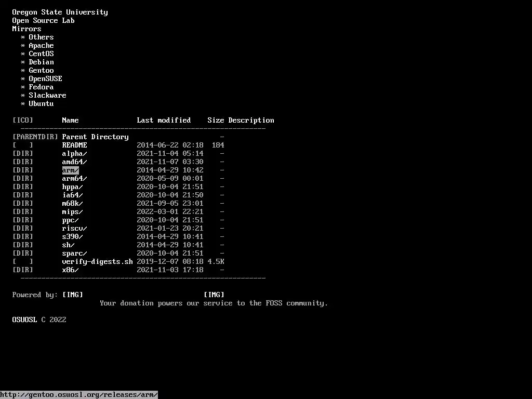This screenshot has width=532, height=399.
Task: Sort by Last modified column header
Action: pyautogui.click(x=164, y=120)
